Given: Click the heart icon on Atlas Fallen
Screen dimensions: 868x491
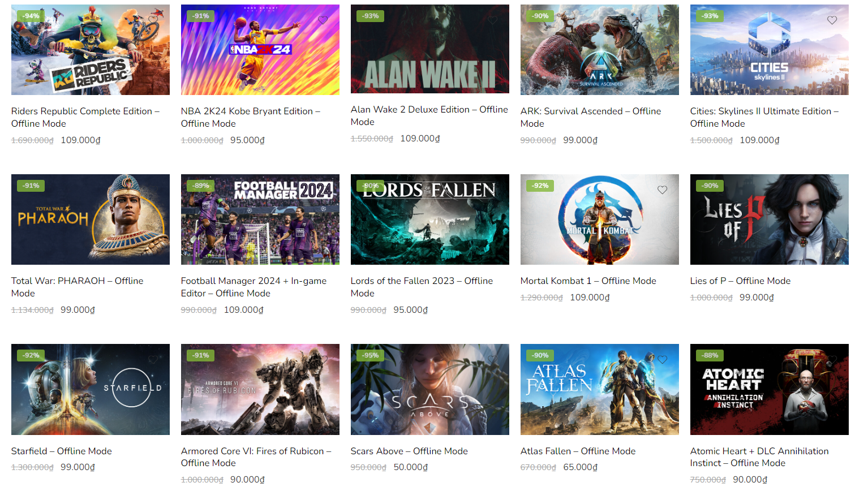Looking at the screenshot, I should [662, 360].
